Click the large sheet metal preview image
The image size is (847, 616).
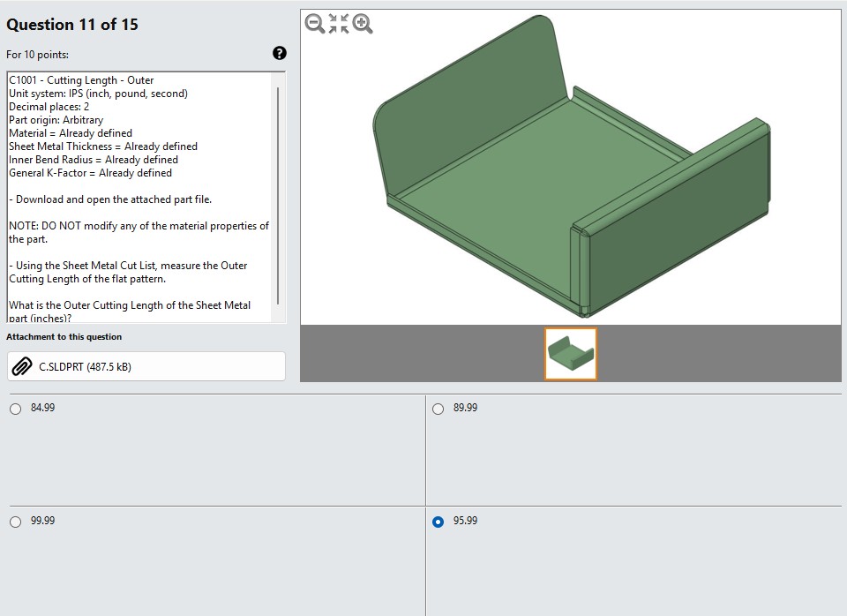coord(571,167)
